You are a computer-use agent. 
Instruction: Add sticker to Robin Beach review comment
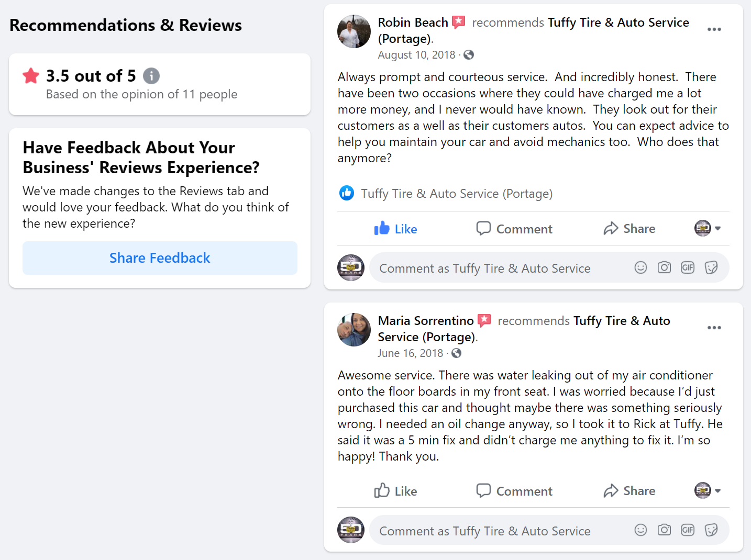(x=711, y=268)
